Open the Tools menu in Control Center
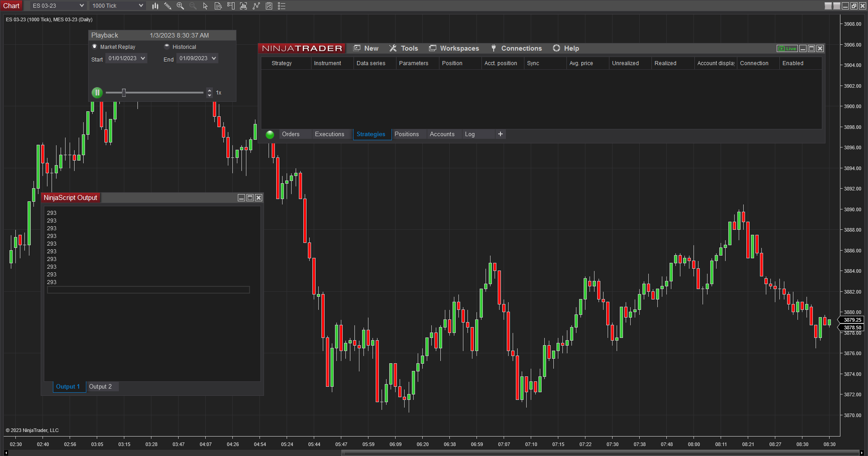Screen dimensions: 868x456 pos(404,48)
